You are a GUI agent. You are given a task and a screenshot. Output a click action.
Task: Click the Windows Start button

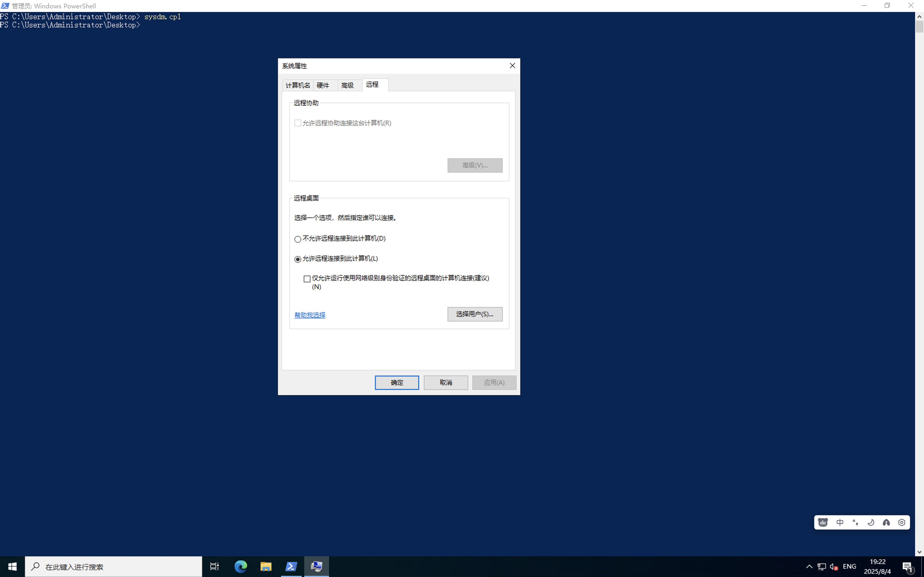(x=12, y=566)
